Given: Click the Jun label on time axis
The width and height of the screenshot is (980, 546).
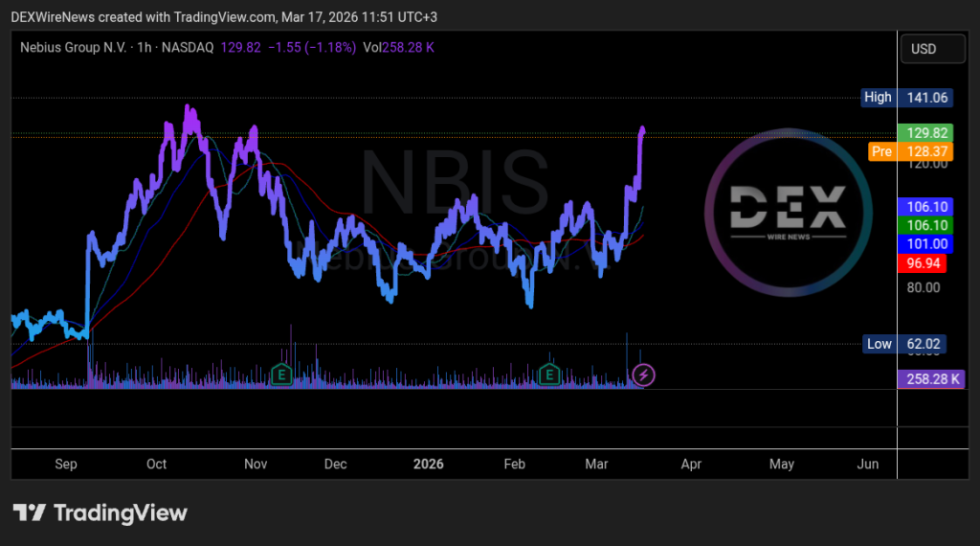Looking at the screenshot, I should 867,464.
